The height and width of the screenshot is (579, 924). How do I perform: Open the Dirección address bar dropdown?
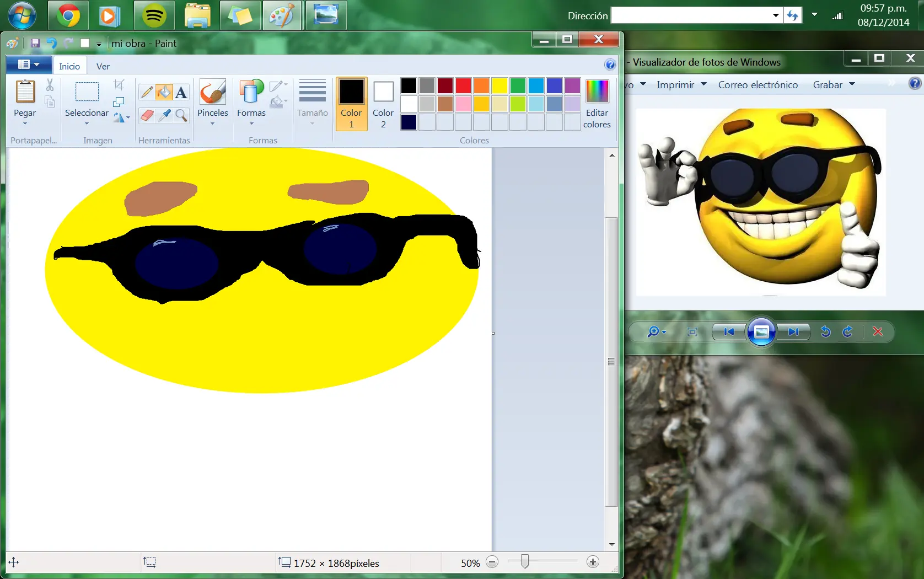point(776,15)
